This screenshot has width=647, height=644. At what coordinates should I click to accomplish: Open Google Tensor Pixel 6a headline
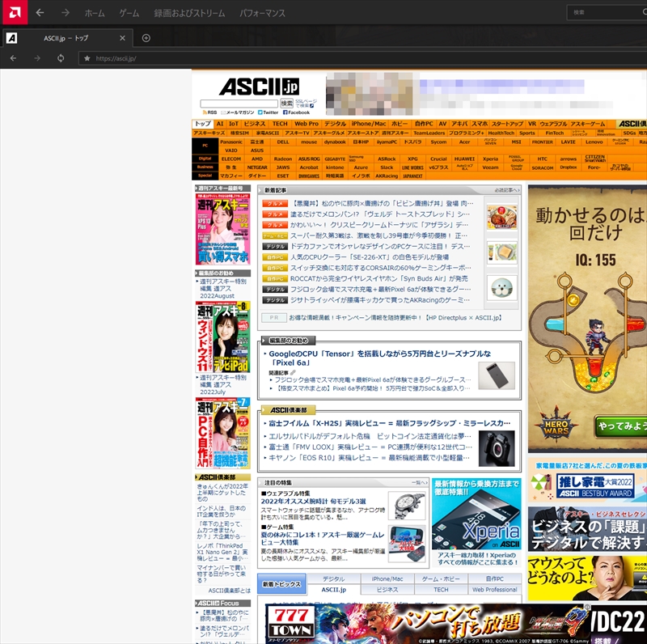pos(379,358)
